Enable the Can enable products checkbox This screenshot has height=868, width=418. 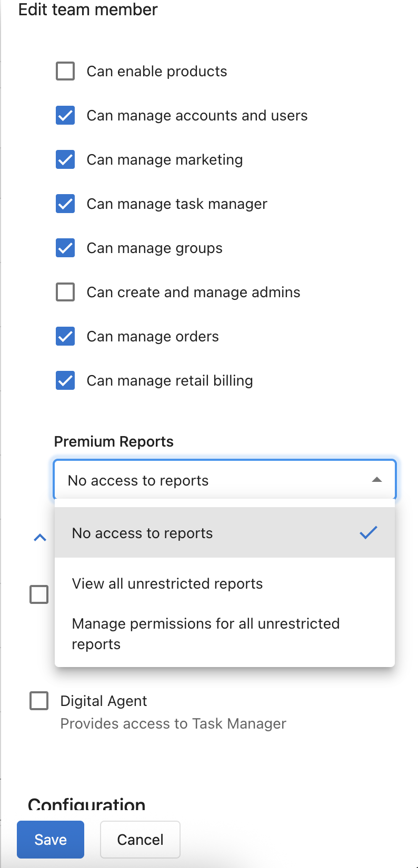point(65,71)
